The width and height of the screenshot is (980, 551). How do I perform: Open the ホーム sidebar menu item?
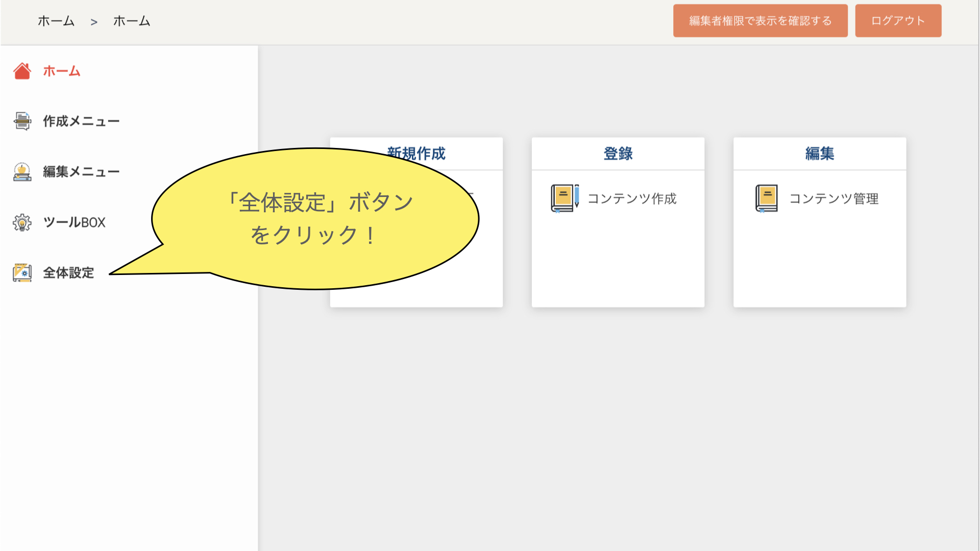pyautogui.click(x=62, y=71)
